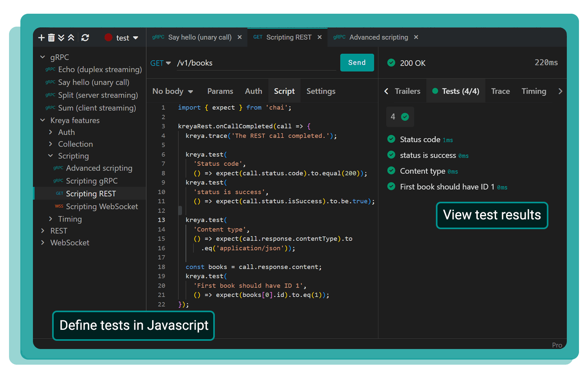Expand the Auth folder in the sidebar
Image resolution: width=588 pixels, height=378 pixels.
[51, 132]
